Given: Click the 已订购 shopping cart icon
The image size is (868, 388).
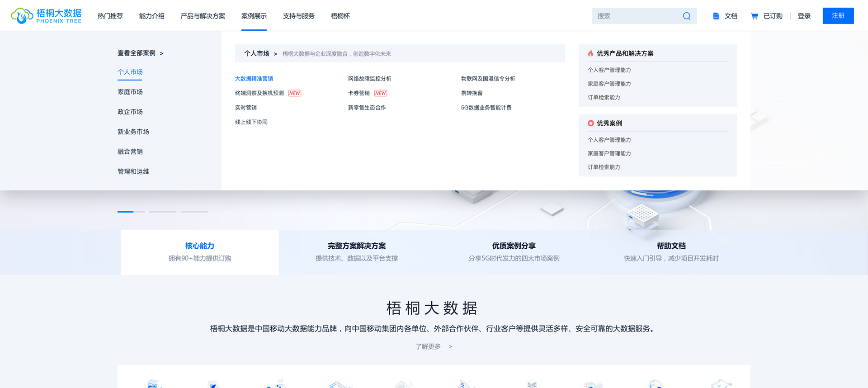Looking at the screenshot, I should click(x=755, y=16).
